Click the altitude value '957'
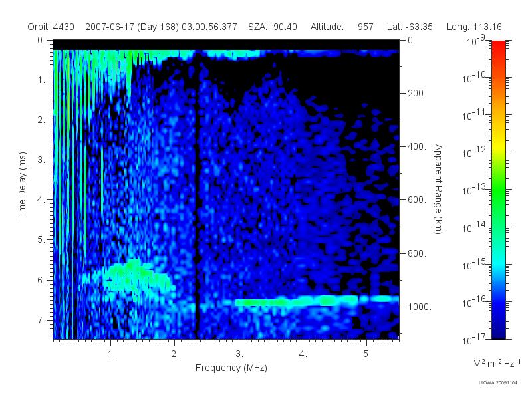This screenshot has width=532, height=399. click(x=365, y=27)
